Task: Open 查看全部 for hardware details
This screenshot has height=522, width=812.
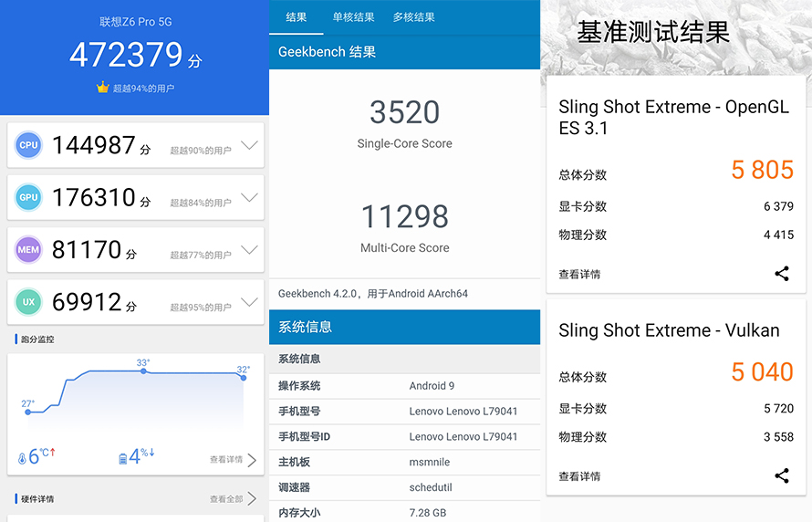Action: (x=225, y=498)
